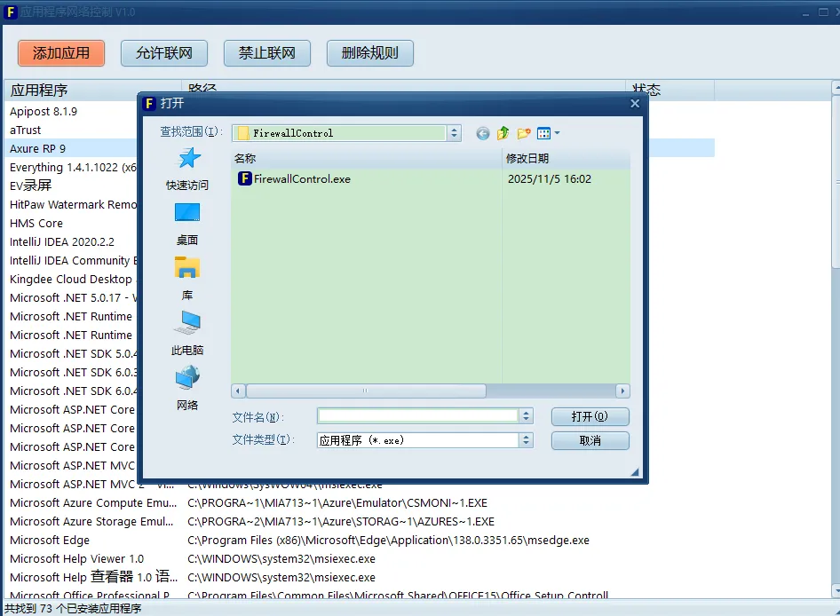Select 此电脑 in places bar

coord(187,335)
